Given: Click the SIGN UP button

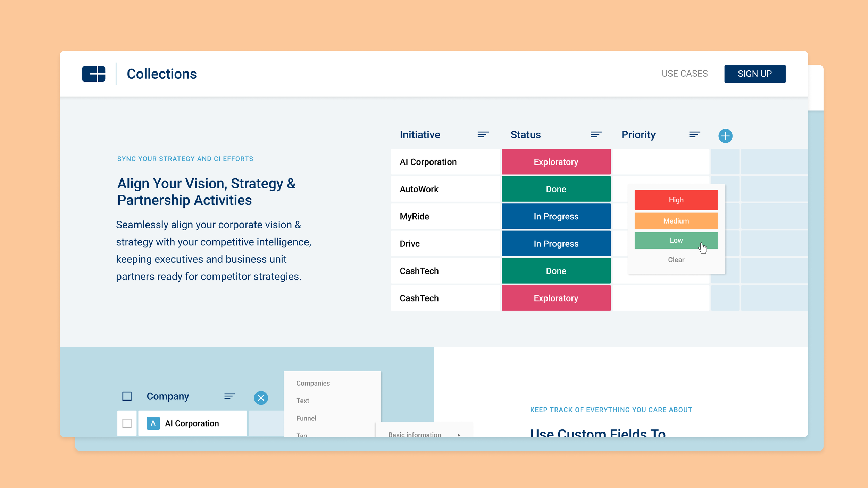Looking at the screenshot, I should (x=754, y=74).
